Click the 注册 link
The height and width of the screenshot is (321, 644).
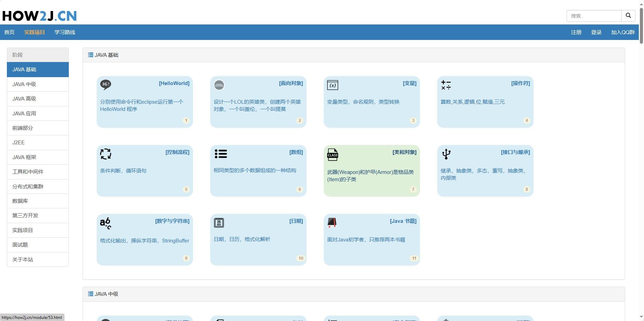pos(576,32)
